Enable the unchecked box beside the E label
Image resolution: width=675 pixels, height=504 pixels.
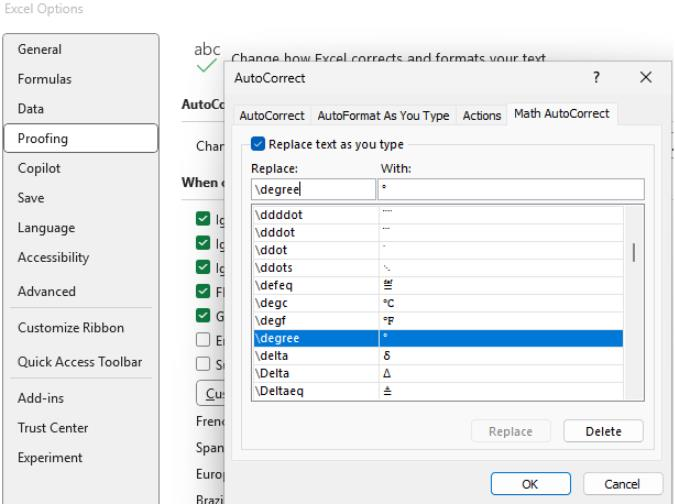coord(203,340)
